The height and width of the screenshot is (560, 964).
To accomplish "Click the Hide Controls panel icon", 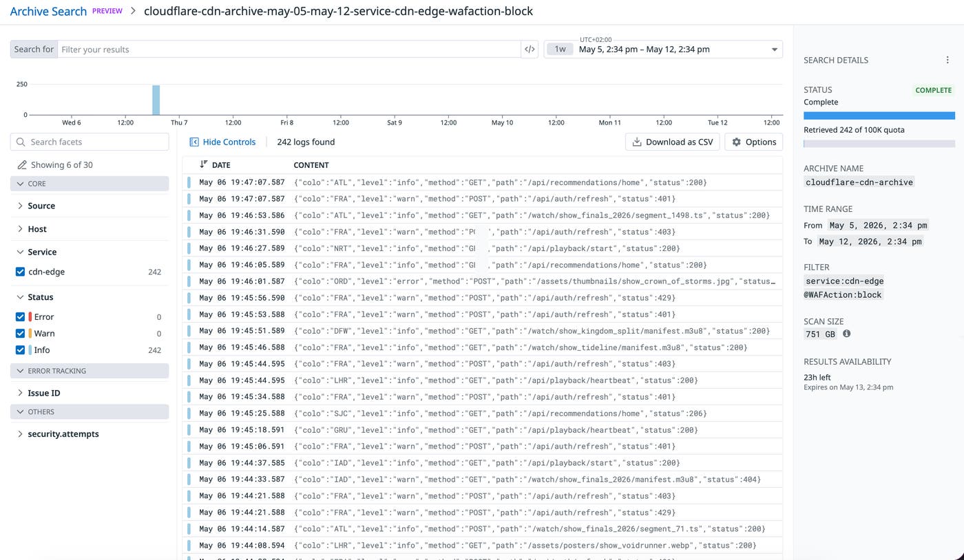I will (194, 142).
